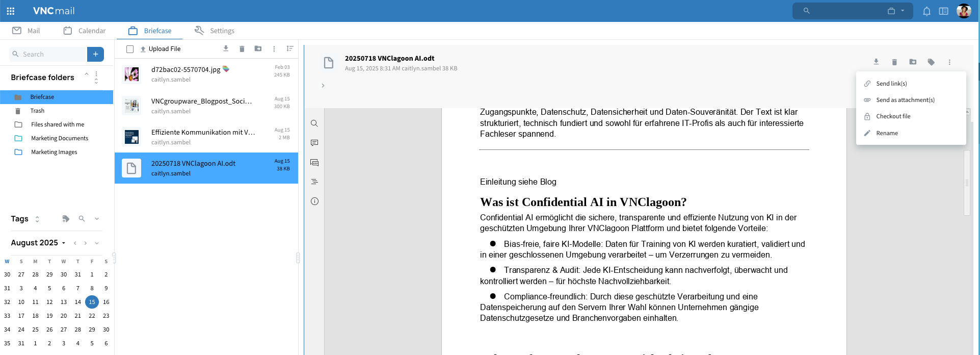Sort the Tags list
980x355 pixels.
pyautogui.click(x=37, y=219)
